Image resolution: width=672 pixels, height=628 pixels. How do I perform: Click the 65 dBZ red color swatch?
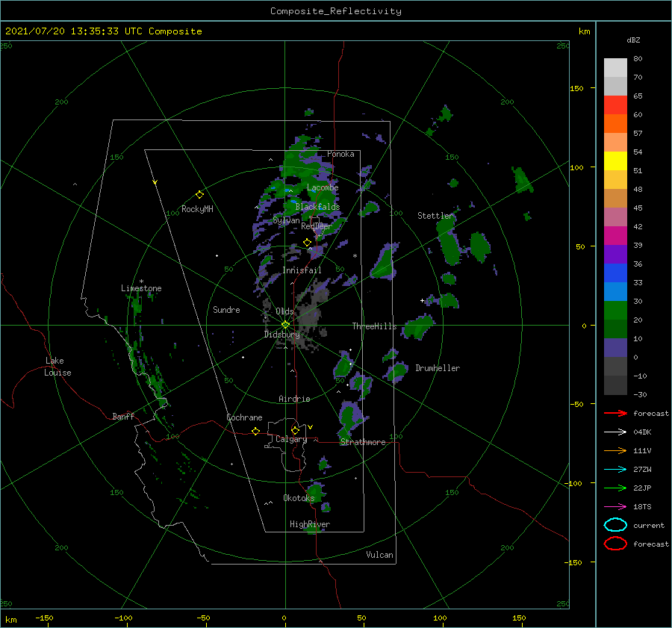(x=615, y=105)
